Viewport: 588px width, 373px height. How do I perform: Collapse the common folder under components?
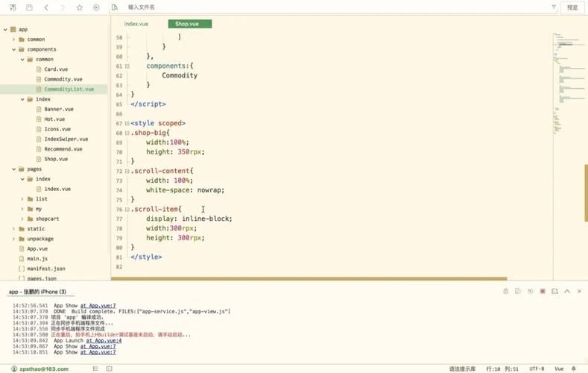22,59
